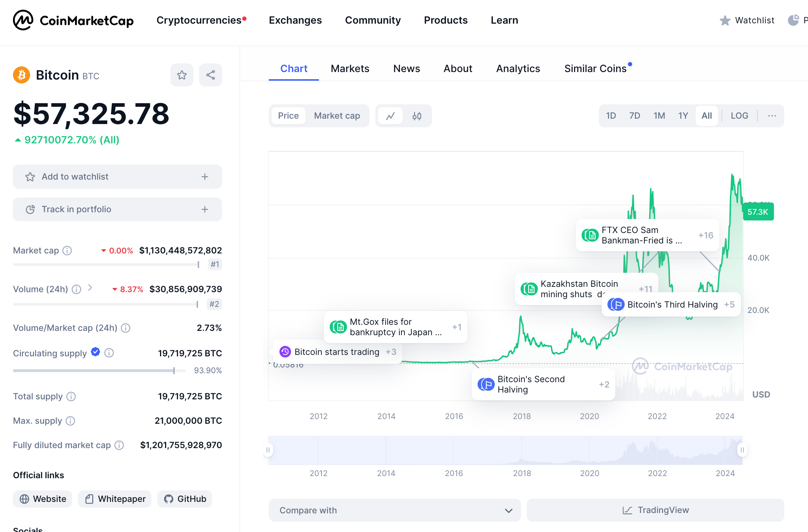Click Volume/Market cap info icon

(126, 328)
